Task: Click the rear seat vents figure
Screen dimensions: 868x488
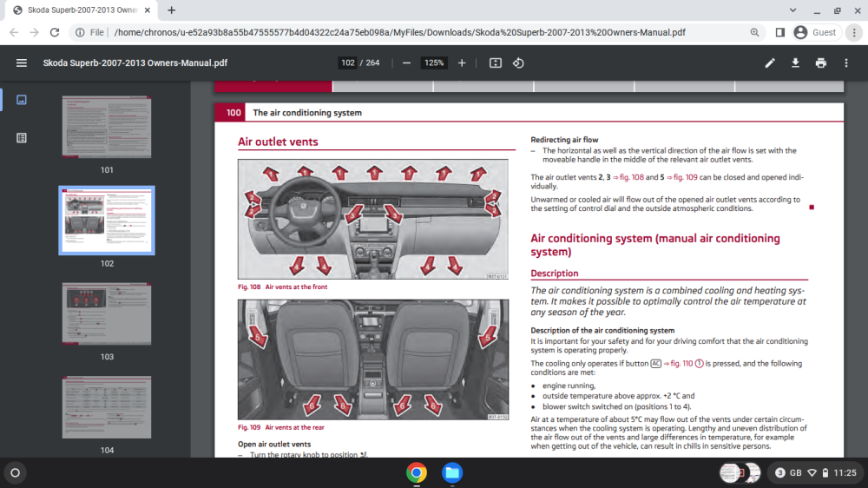Action: 373,359
